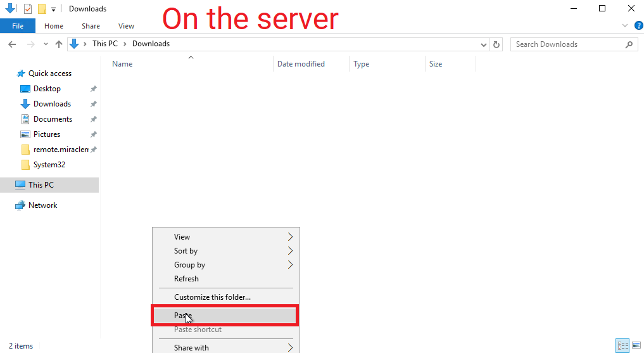Click the search magnifier icon
This screenshot has width=644, height=353.
pyautogui.click(x=629, y=44)
